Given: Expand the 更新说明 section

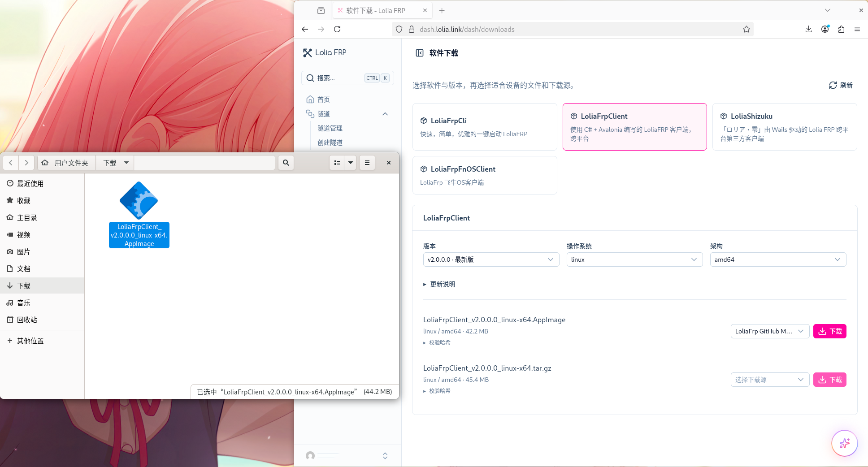Looking at the screenshot, I should click(439, 284).
